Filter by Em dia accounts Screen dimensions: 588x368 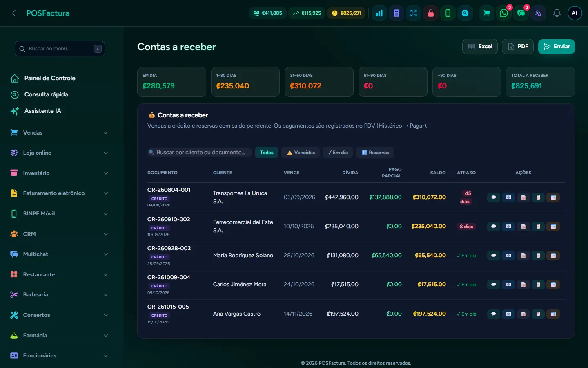(x=338, y=153)
